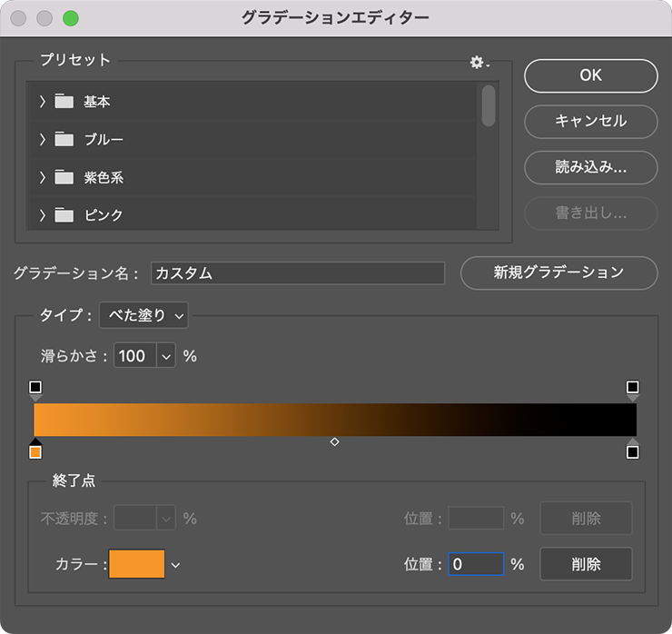
Task: Open the presets gear settings menu
Action: tap(479, 63)
